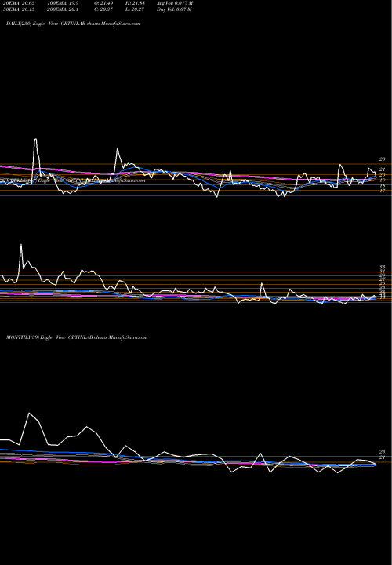
Task: Click the close price C: 20.37
Action: (104, 9)
